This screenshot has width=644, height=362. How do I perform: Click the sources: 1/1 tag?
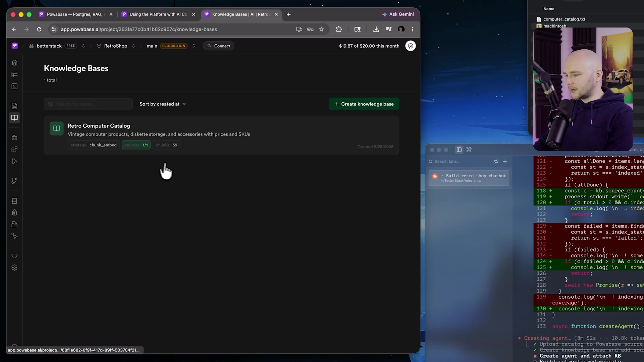[136, 145]
